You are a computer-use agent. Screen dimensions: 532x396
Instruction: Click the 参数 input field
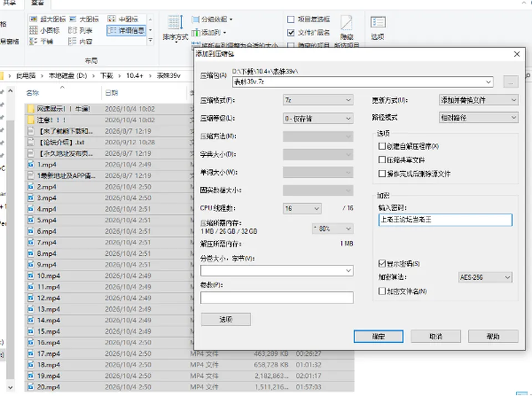pyautogui.click(x=277, y=297)
